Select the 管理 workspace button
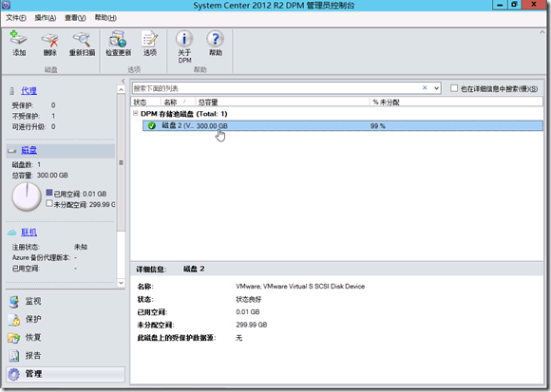This screenshot has height=392, width=551. 66,374
